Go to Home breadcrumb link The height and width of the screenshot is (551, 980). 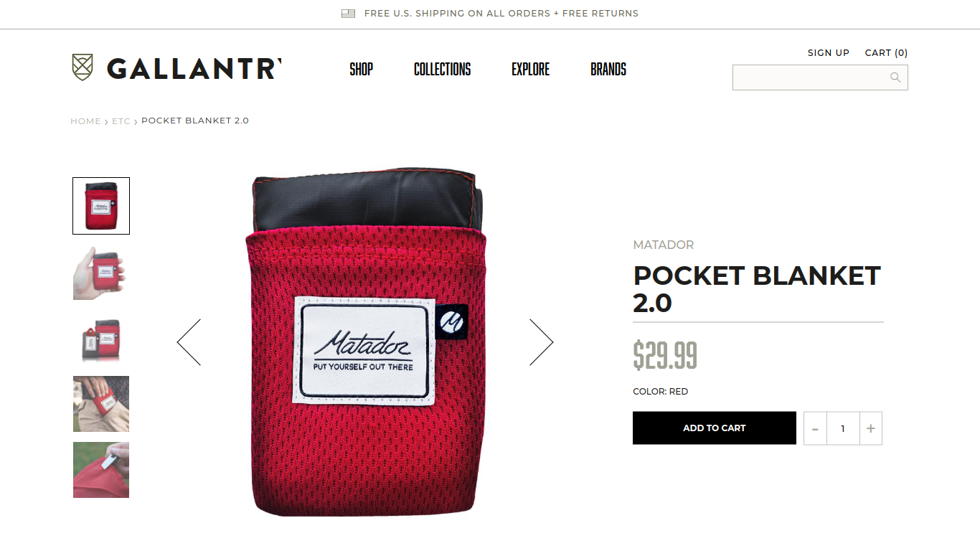pos(85,121)
